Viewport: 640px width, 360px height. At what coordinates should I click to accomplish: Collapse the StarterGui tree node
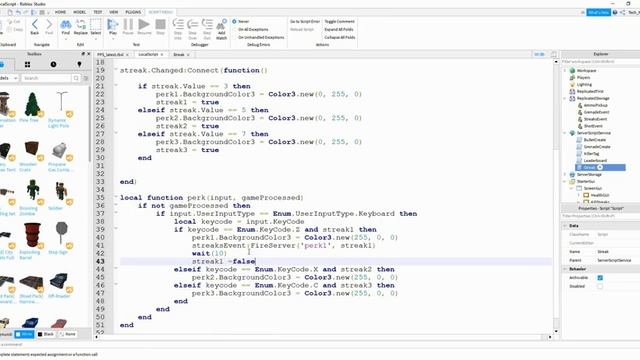tap(565, 181)
